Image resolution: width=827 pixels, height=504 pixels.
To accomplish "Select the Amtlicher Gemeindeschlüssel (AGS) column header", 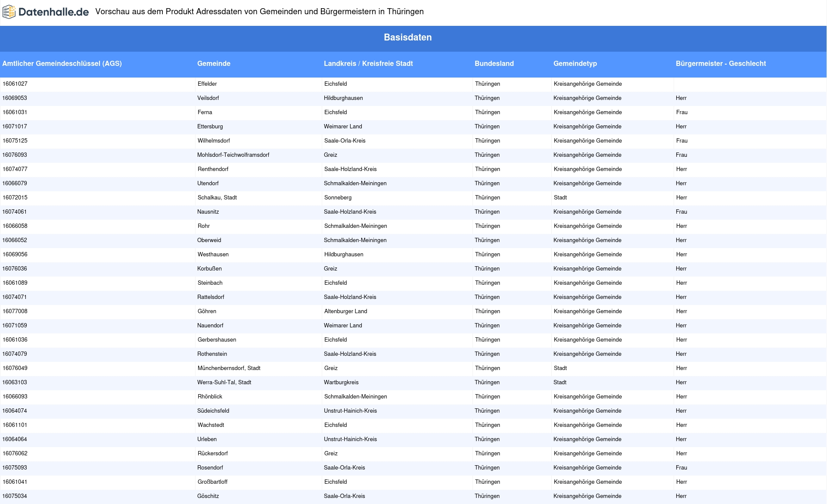I will pos(62,64).
